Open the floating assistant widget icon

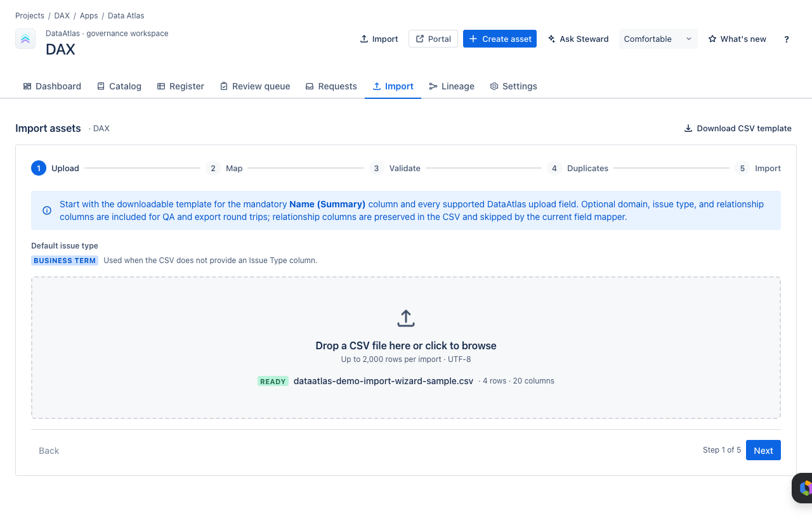[x=804, y=488]
